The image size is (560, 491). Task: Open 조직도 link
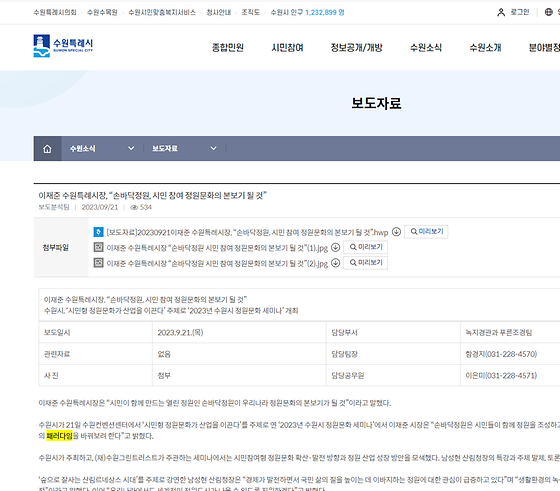(x=250, y=12)
